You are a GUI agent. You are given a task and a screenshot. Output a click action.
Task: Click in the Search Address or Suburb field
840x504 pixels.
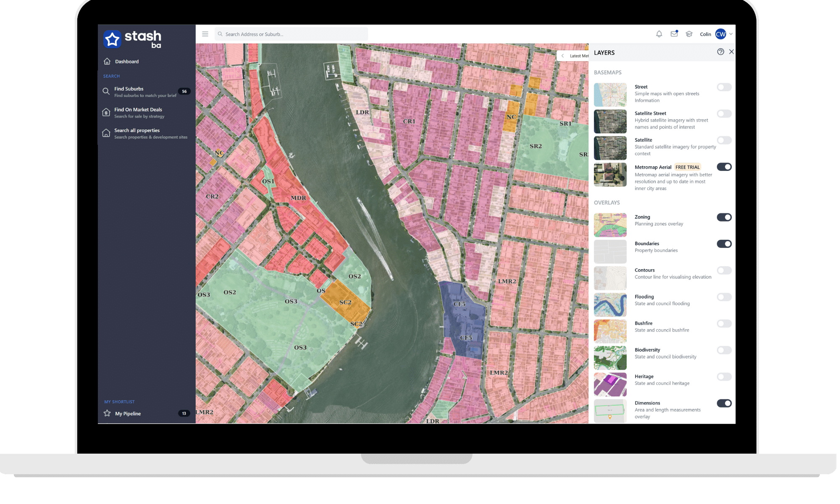(291, 34)
